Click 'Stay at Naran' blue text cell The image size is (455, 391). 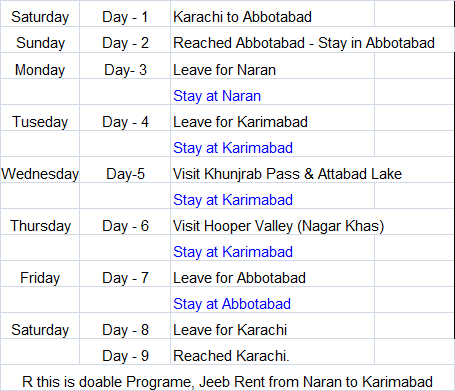click(x=272, y=96)
